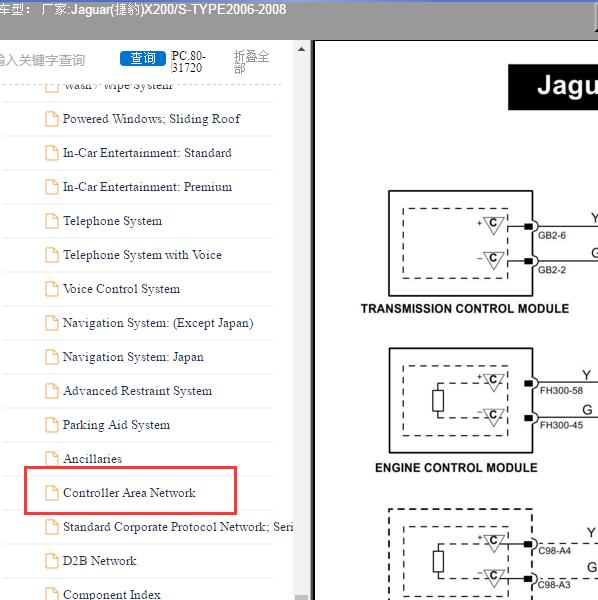Image resolution: width=598 pixels, height=600 pixels.
Task: Click the TRANSMISSION CONTROL MODULE label
Action: click(x=465, y=309)
